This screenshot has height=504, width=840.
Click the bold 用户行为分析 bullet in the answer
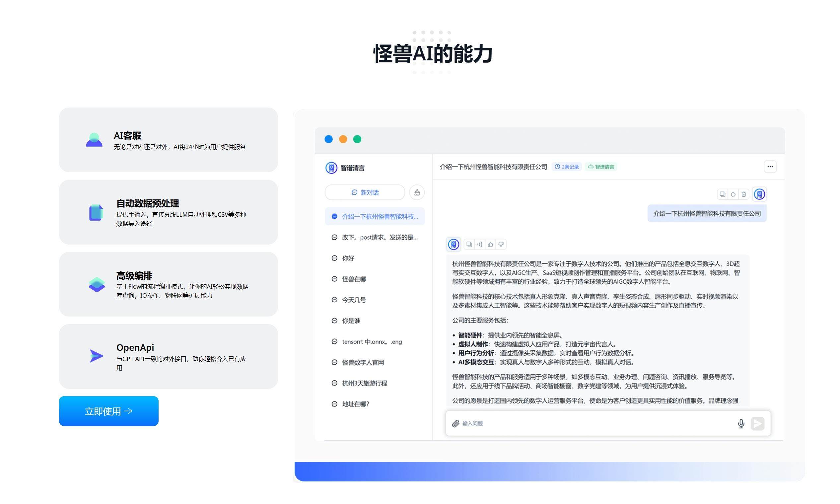476,353
